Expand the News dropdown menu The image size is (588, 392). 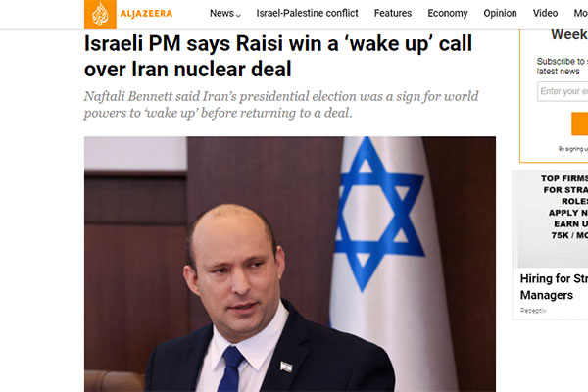[225, 13]
